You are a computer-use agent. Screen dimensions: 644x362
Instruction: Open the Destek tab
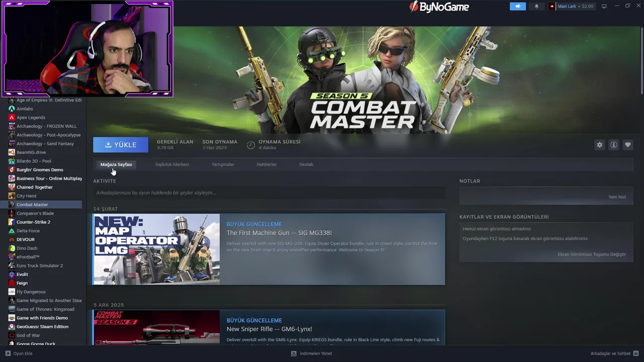pos(306,164)
